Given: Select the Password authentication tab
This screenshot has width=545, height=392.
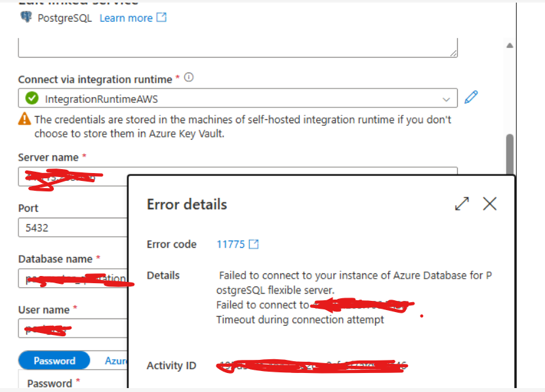Looking at the screenshot, I should coord(54,361).
